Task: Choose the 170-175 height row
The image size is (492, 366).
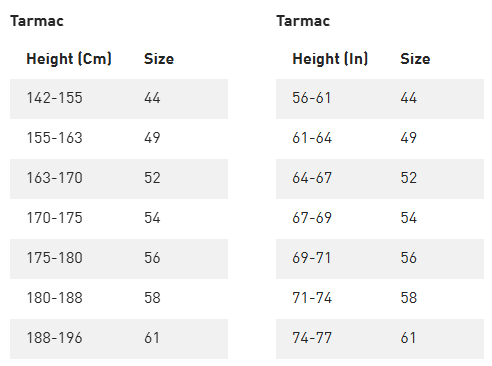Action: click(x=119, y=219)
